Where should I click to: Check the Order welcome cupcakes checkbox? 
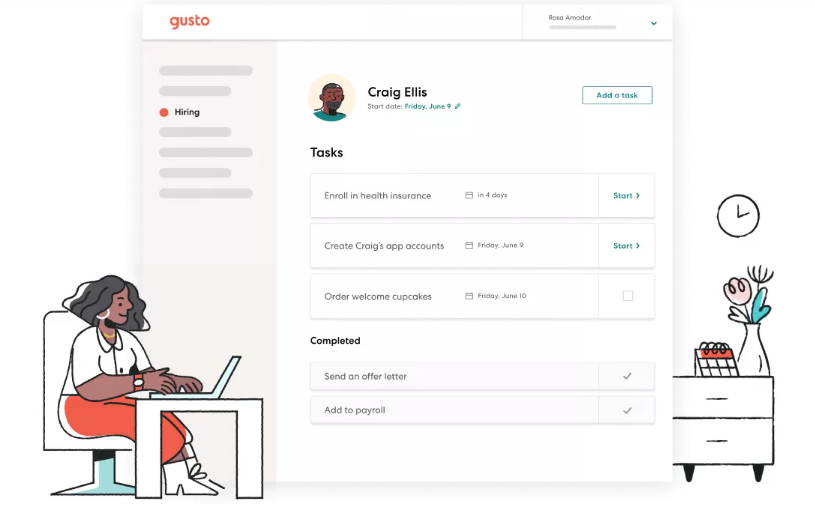point(628,296)
